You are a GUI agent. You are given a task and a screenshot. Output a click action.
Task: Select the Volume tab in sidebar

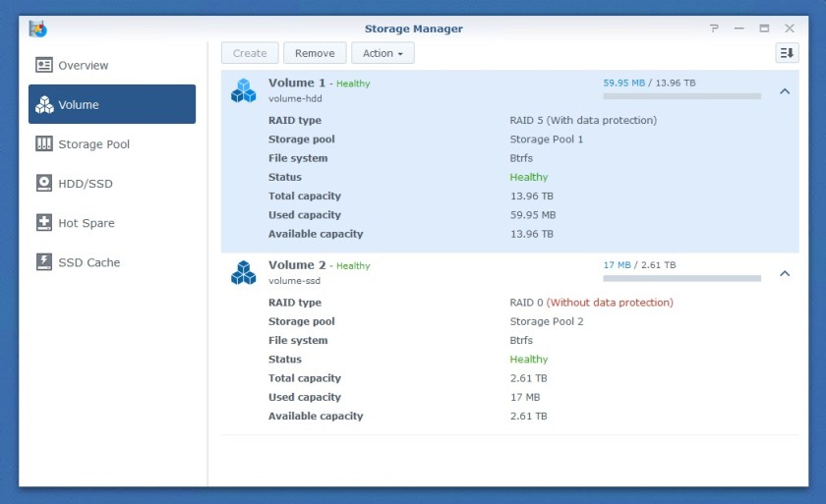tap(112, 104)
